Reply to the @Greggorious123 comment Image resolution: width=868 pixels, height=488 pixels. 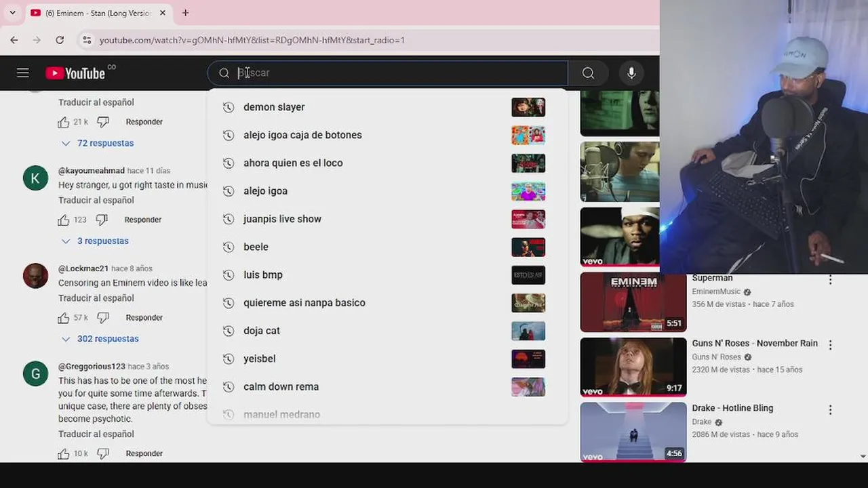pos(144,453)
